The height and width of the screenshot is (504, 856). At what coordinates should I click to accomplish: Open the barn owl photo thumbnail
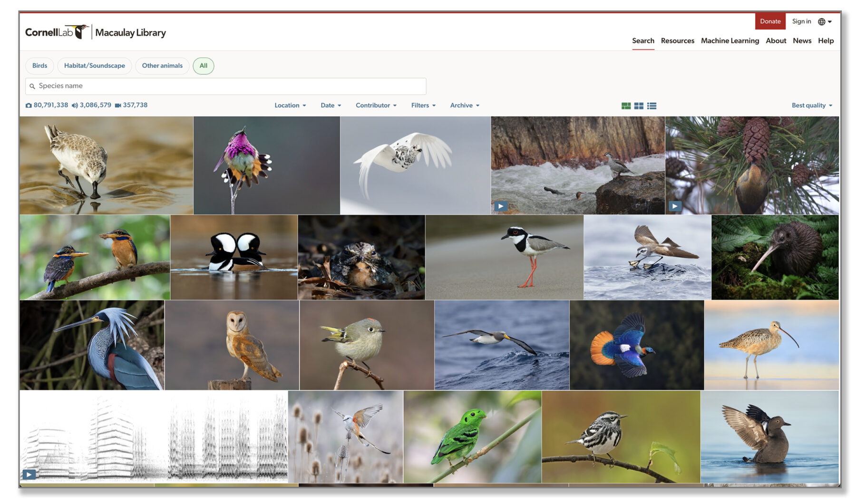pyautogui.click(x=232, y=345)
